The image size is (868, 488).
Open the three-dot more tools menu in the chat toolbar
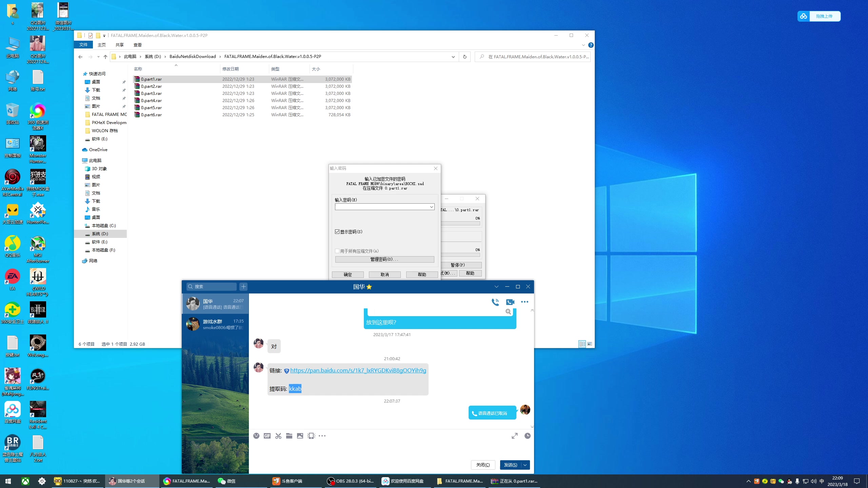pyautogui.click(x=322, y=436)
